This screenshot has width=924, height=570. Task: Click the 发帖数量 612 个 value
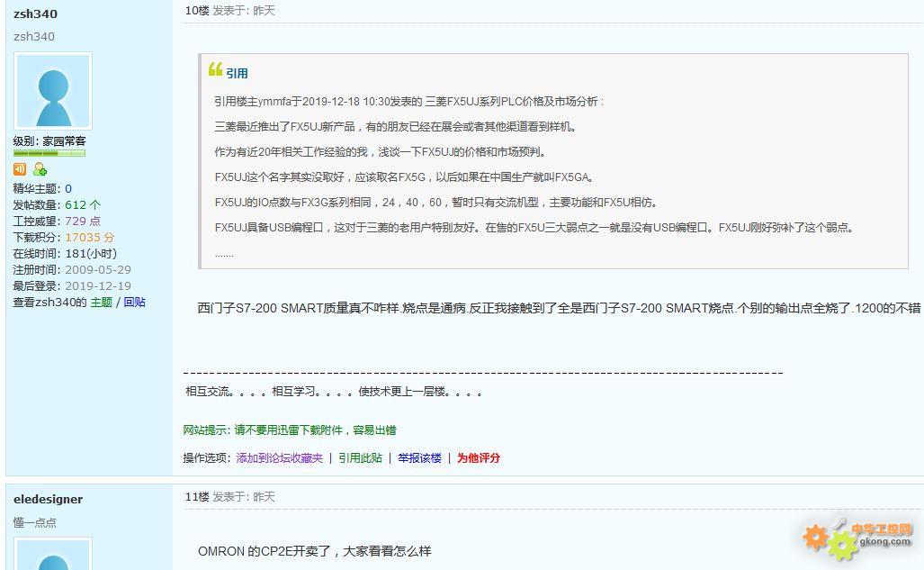[x=83, y=204]
